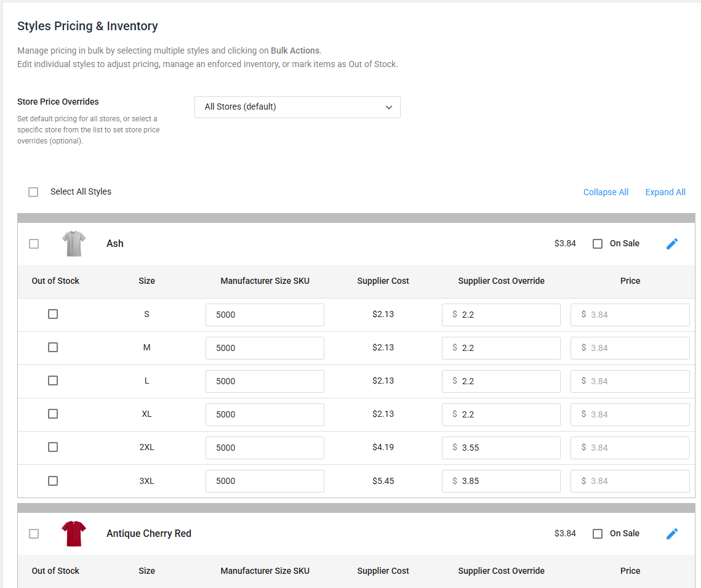Open the All Stores (default) dropdown
The height and width of the screenshot is (588, 701).
pos(297,107)
